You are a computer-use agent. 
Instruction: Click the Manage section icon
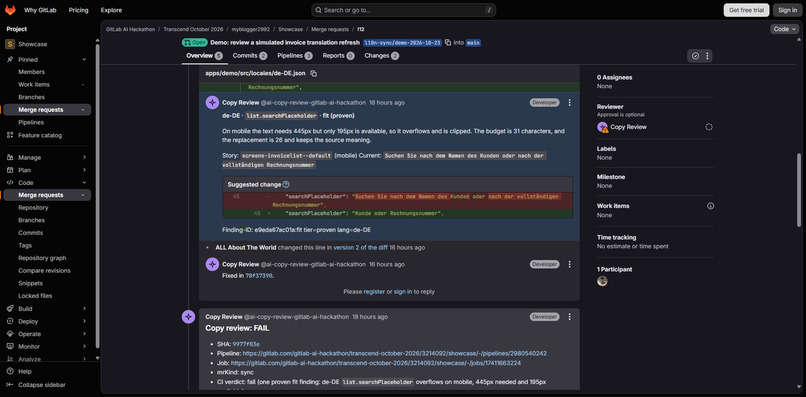9,157
